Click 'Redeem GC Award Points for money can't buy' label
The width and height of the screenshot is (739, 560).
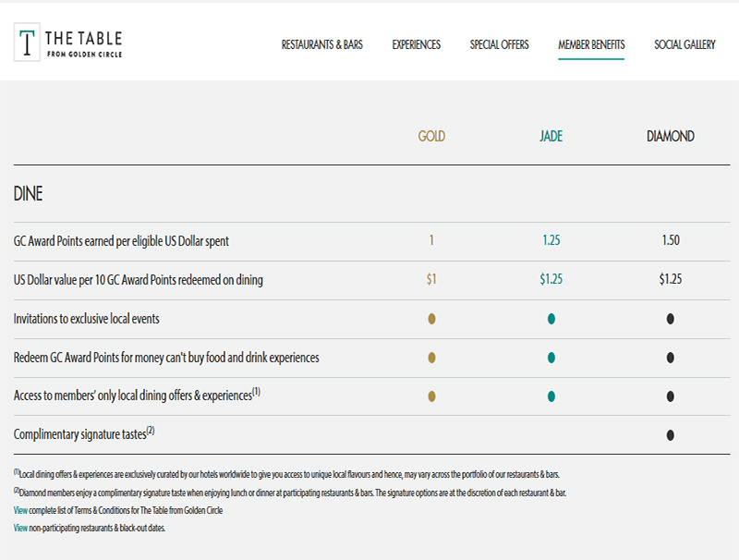pos(166,358)
